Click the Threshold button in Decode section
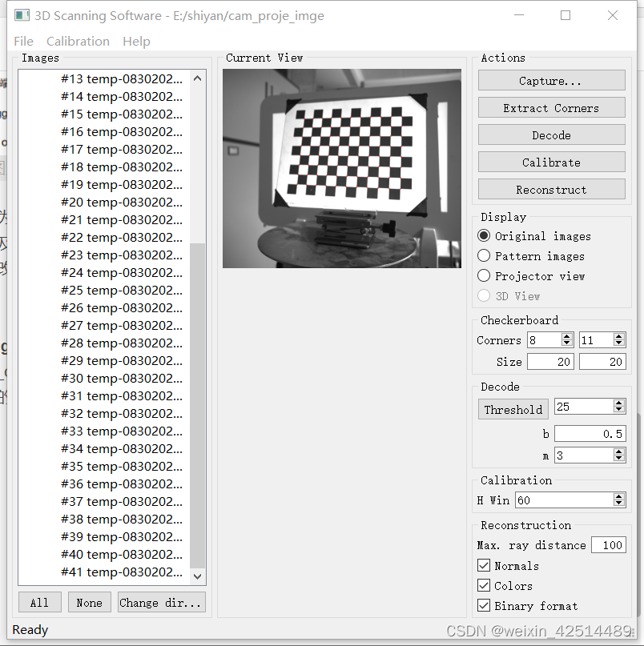Viewport: 644px width, 646px height. (x=513, y=409)
